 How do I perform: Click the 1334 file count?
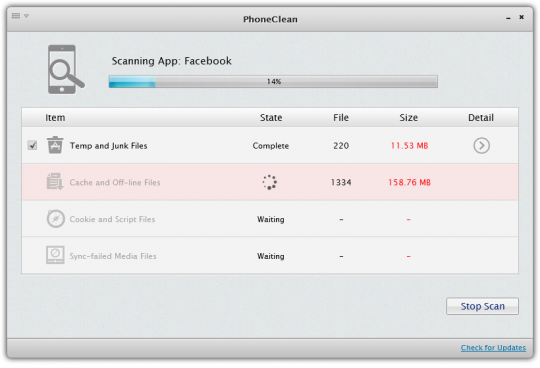tap(341, 182)
